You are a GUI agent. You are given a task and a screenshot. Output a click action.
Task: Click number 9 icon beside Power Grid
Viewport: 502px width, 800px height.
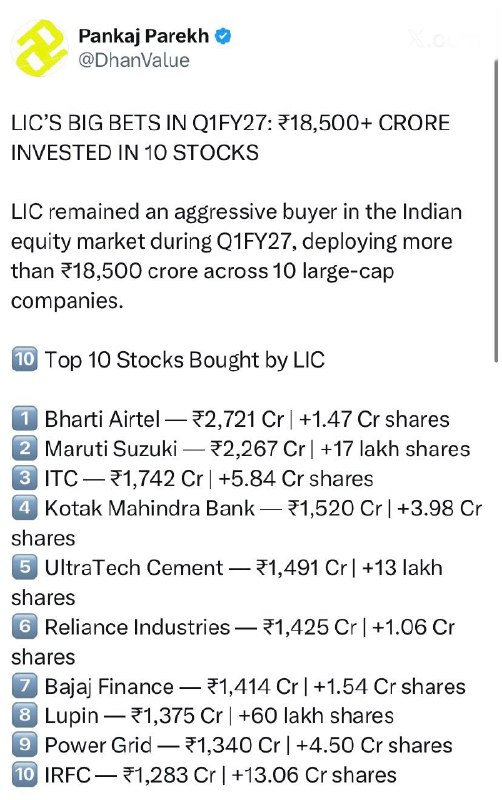pyautogui.click(x=24, y=744)
